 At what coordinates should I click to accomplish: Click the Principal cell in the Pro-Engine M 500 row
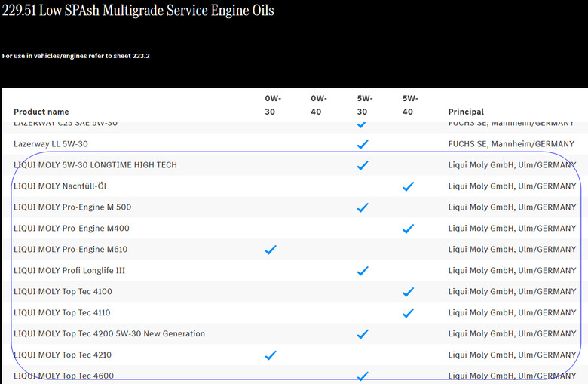513,207
